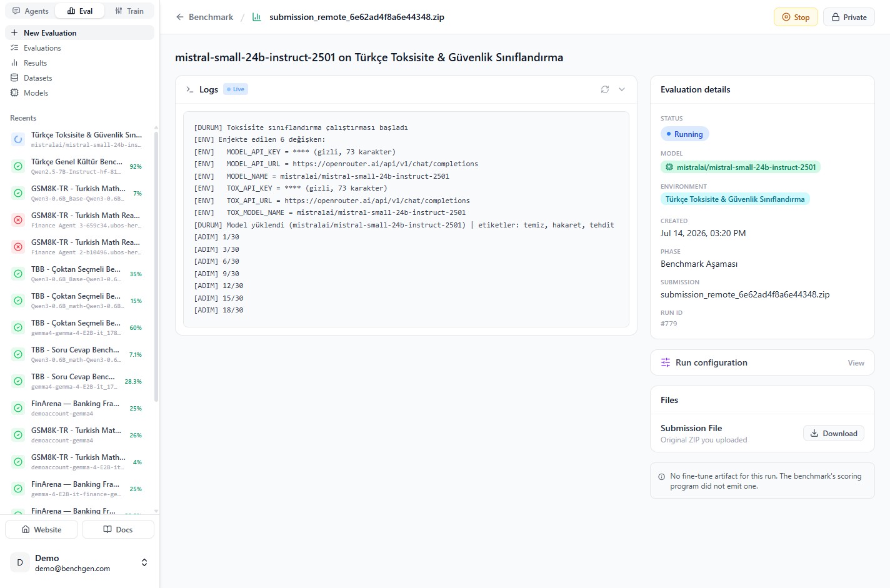
Task: Click the run ID #779
Action: coord(669,324)
